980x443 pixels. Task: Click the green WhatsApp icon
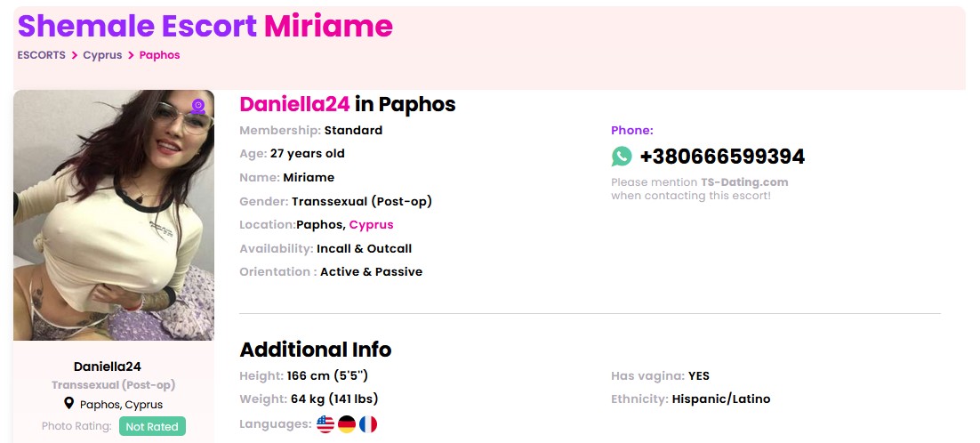tap(622, 157)
